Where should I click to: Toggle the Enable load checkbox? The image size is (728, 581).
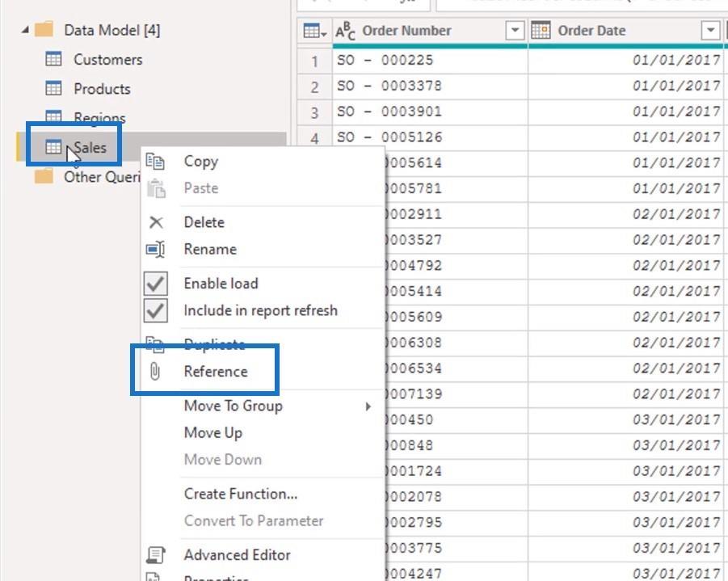pos(155,284)
